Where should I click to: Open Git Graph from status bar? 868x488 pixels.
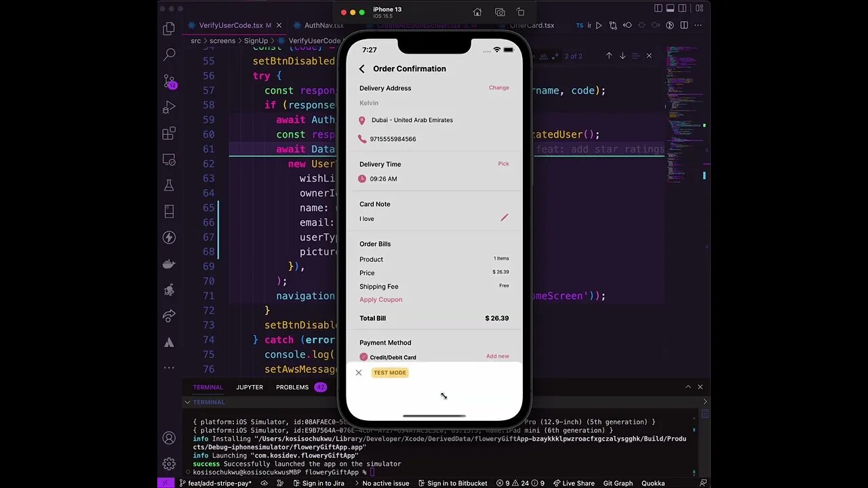pyautogui.click(x=618, y=483)
